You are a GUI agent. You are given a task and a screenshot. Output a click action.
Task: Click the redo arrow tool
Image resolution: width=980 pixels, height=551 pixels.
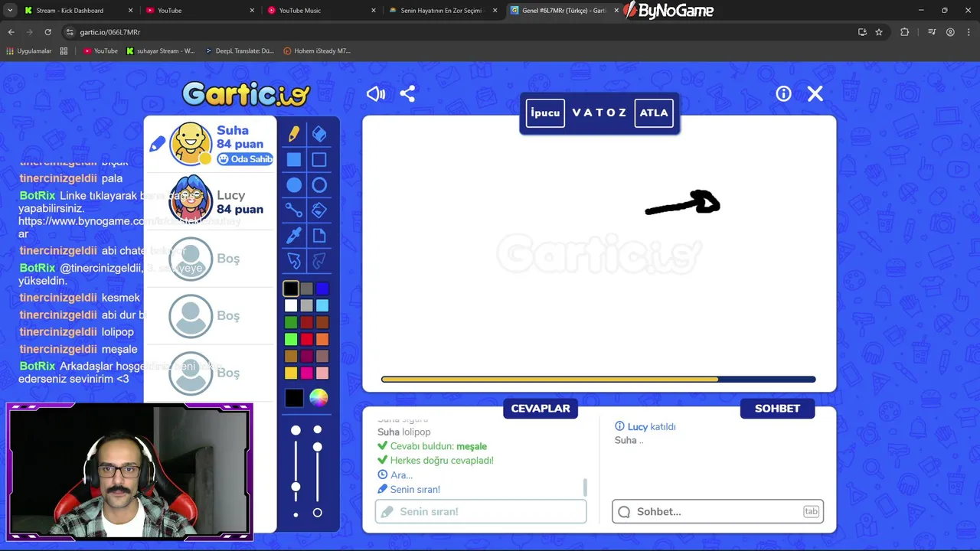(x=319, y=261)
